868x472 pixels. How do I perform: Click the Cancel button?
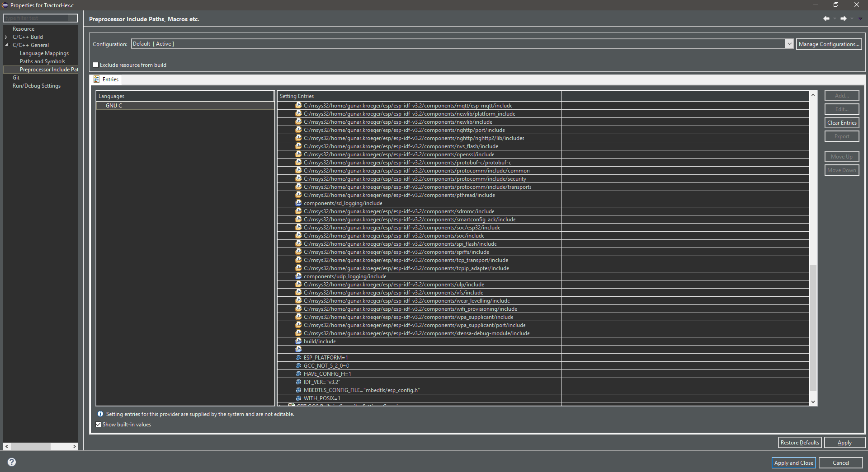(841, 463)
